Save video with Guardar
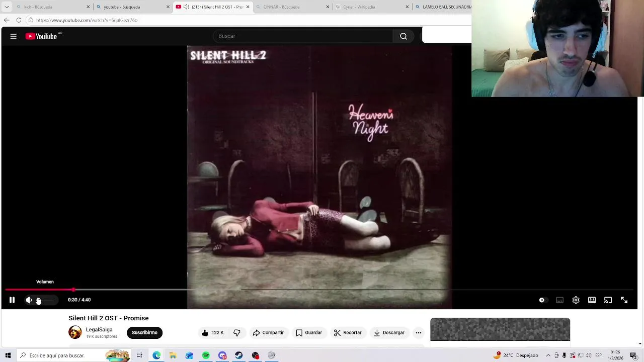The height and width of the screenshot is (362, 644). click(x=309, y=333)
